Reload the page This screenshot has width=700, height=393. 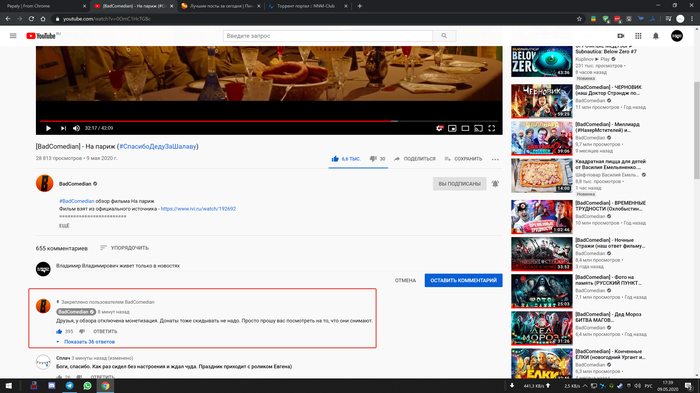[31, 19]
